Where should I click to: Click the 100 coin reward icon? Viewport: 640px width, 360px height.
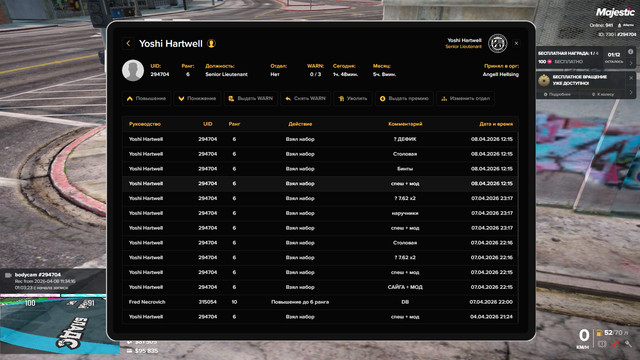pos(549,62)
